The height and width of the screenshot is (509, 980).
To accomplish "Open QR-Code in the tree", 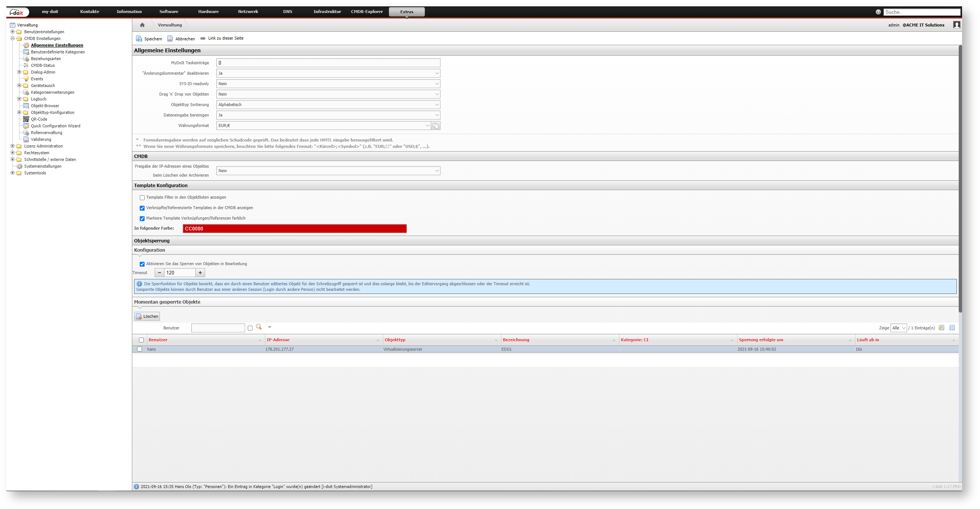I will pos(39,120).
